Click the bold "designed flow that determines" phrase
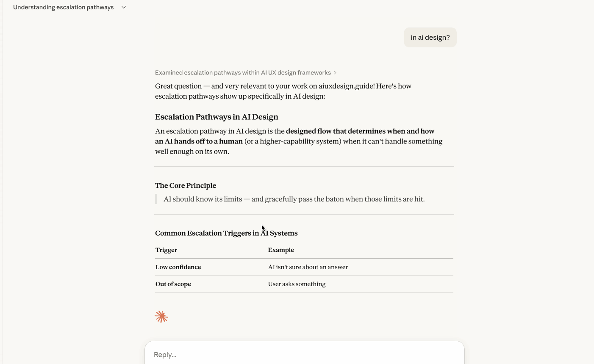 [336, 131]
